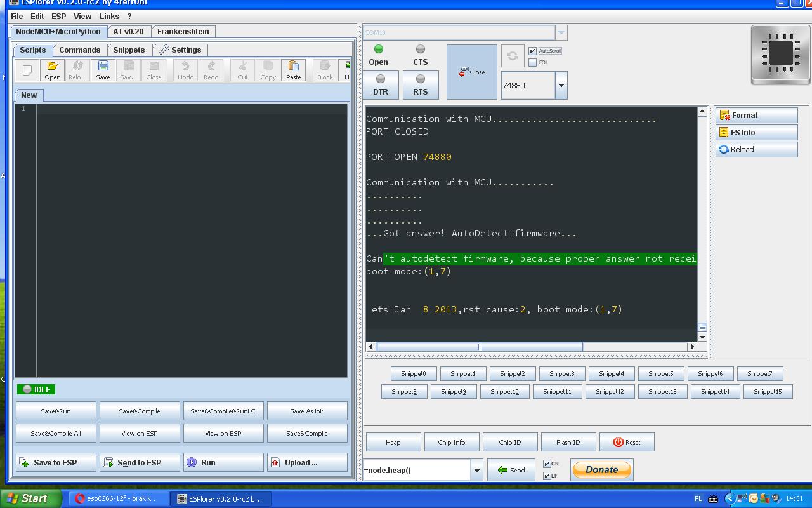Screen dimensions: 812x508
Task: Expand the baud rate 74880 dropdown
Action: [x=561, y=85]
